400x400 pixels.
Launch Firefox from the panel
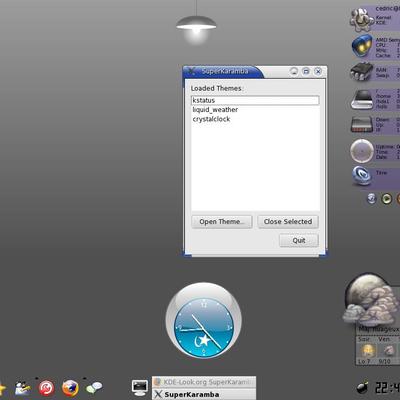(x=70, y=388)
